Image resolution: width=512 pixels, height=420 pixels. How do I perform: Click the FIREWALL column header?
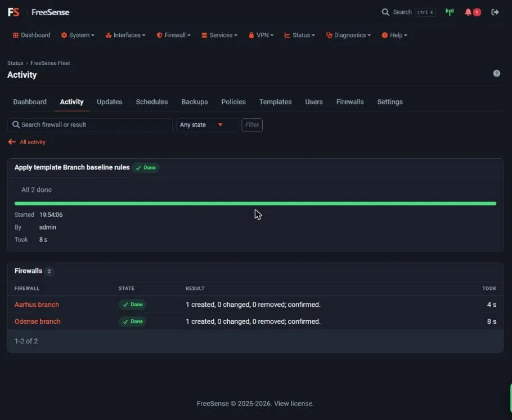[x=27, y=288]
